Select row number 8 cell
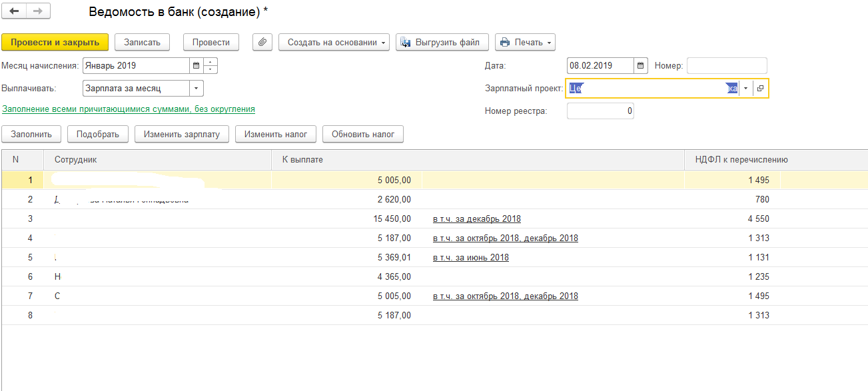Screen dimensions: 868x391 click(23, 315)
